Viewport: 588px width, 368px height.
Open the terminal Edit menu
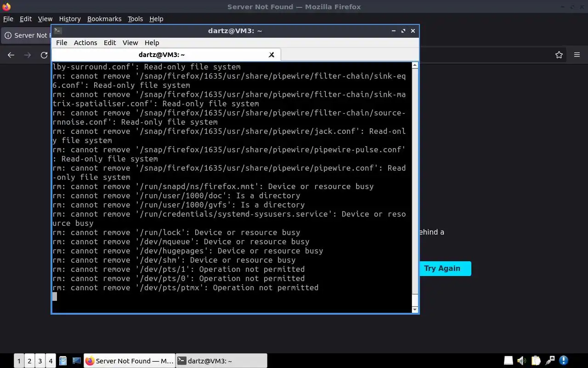click(x=110, y=42)
